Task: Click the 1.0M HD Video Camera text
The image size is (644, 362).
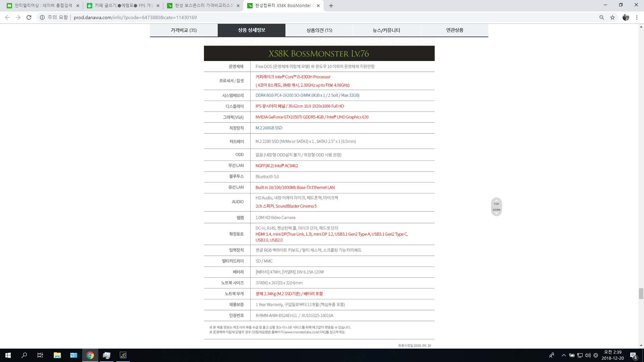Action: click(275, 218)
